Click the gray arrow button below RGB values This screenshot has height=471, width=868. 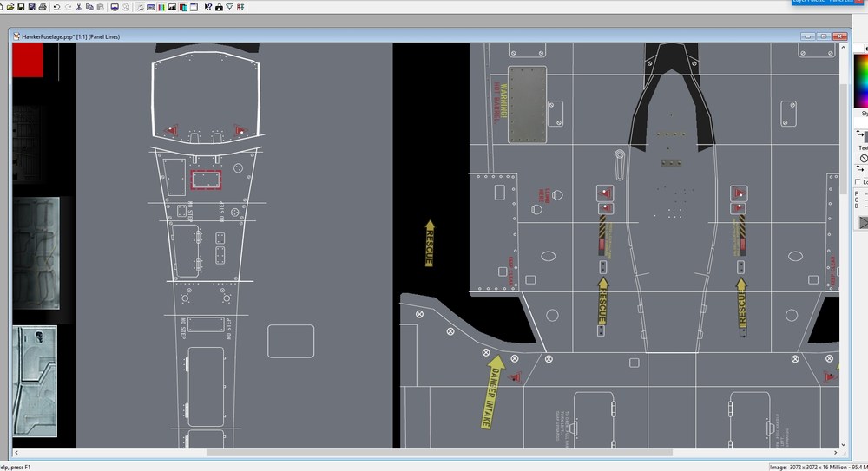point(864,223)
